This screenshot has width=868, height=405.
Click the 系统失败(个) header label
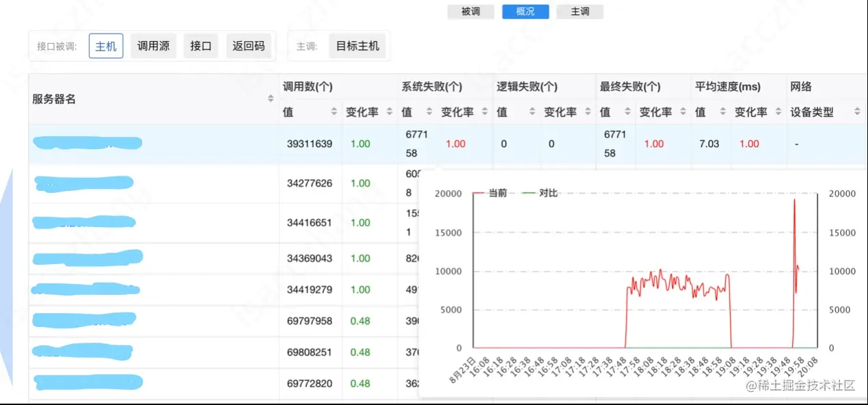coord(432,87)
